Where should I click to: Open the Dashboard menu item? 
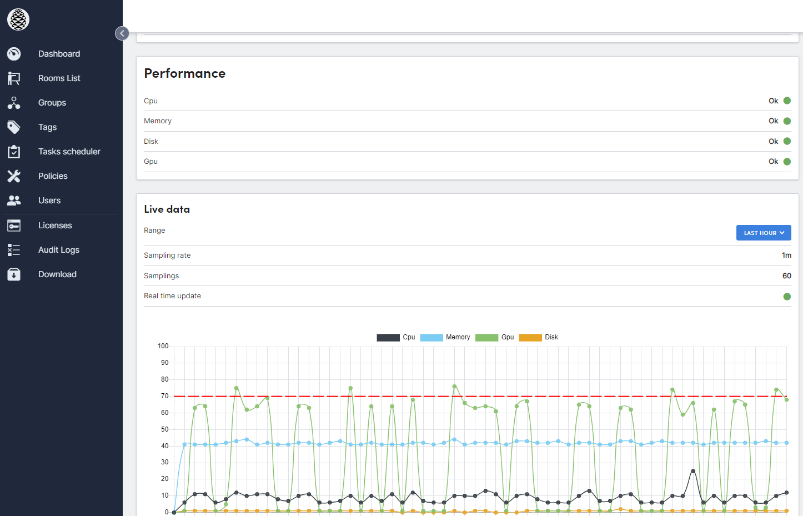[59, 54]
